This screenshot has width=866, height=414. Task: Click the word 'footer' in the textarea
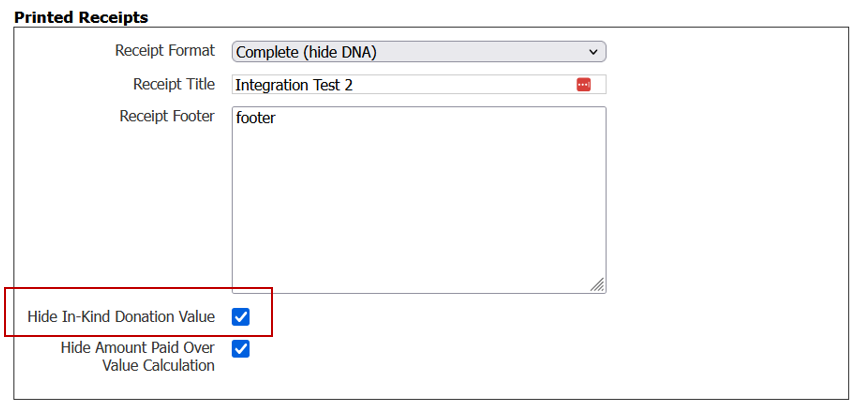[255, 118]
